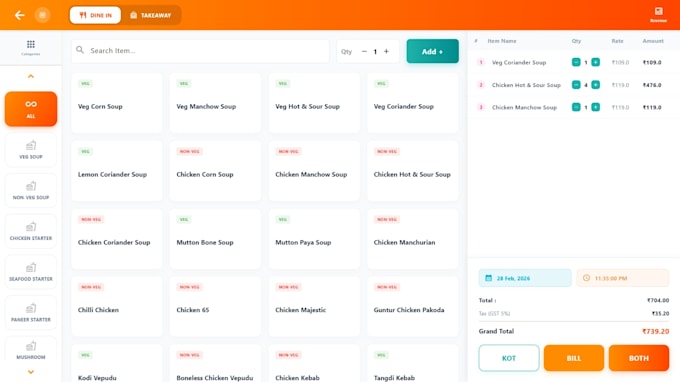The height and width of the screenshot is (382, 680).
Task: Select the Non-Veg Soup category
Action: pos(31,191)
